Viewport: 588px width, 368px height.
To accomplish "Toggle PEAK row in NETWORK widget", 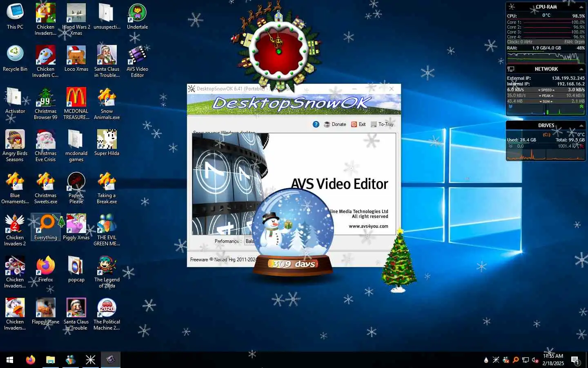I will point(546,96).
